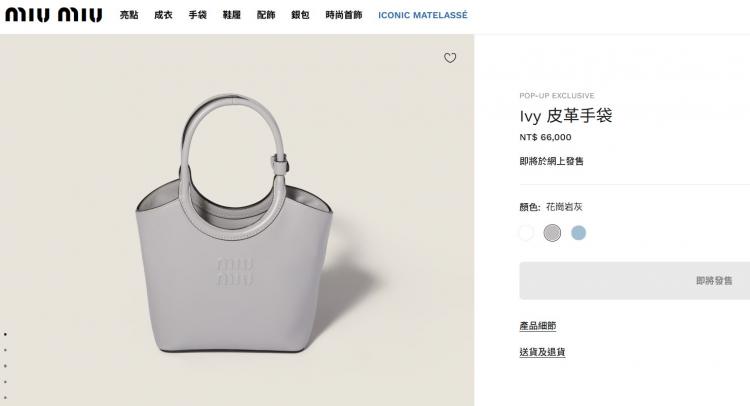Screen dimensions: 750x406
Task: Select the granite grey color swatch
Action: pyautogui.click(x=552, y=233)
